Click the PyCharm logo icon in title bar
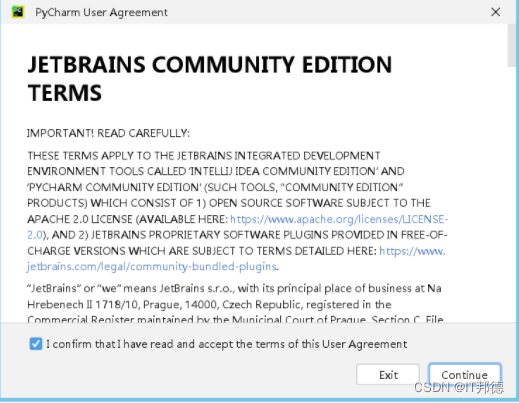 pyautogui.click(x=18, y=12)
